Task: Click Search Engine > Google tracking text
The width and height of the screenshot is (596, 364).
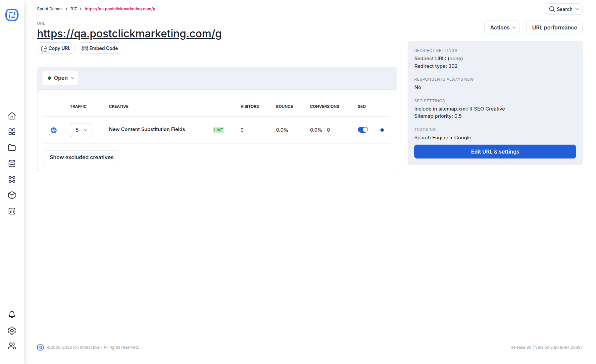Action: (x=443, y=138)
